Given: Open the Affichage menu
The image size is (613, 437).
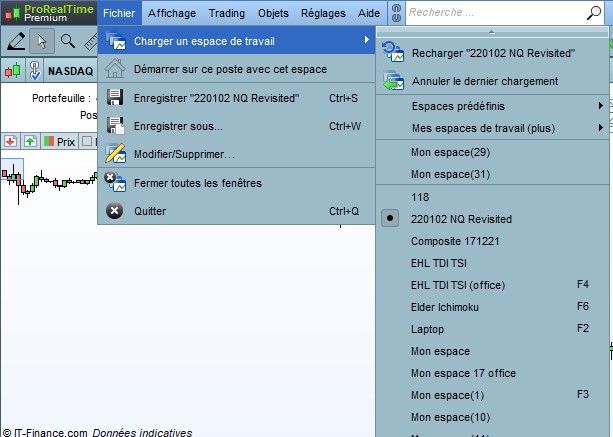Looking at the screenshot, I should click(x=172, y=13).
